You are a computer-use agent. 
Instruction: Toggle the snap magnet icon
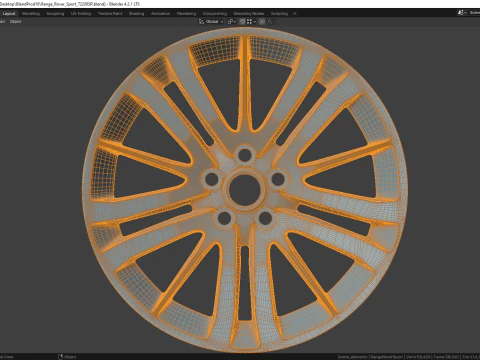(242, 22)
